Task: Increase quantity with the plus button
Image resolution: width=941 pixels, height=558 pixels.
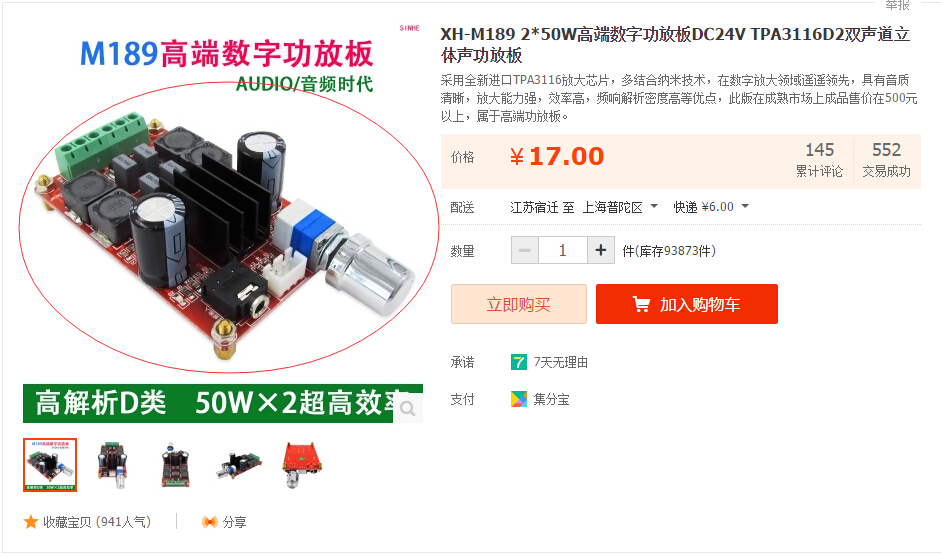Action: tap(601, 250)
